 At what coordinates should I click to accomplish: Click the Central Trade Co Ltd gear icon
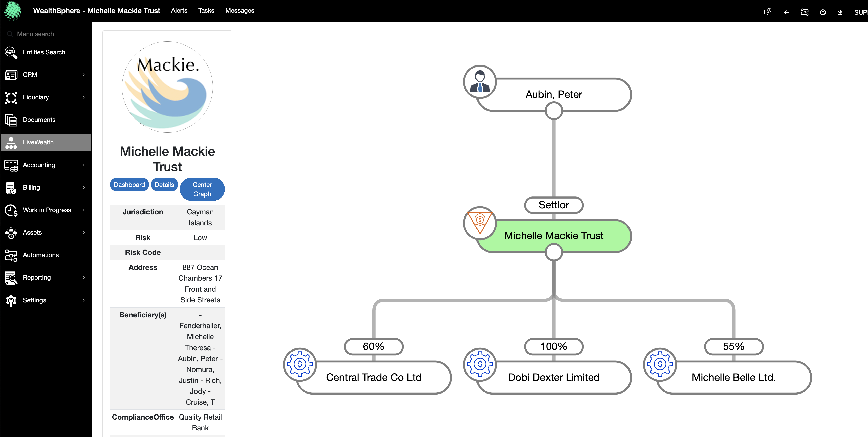click(299, 364)
